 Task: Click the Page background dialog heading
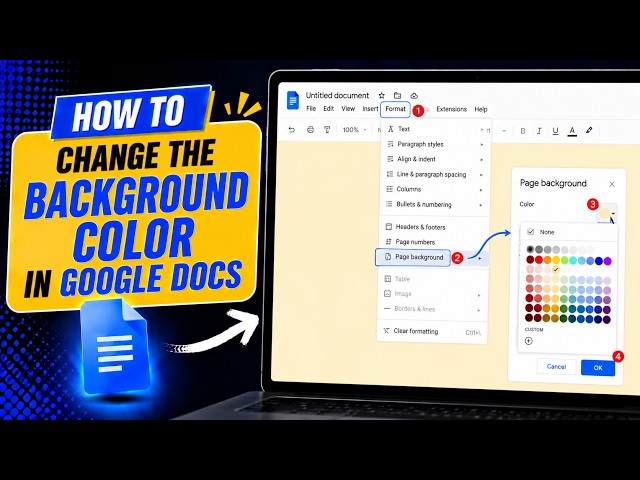[553, 183]
